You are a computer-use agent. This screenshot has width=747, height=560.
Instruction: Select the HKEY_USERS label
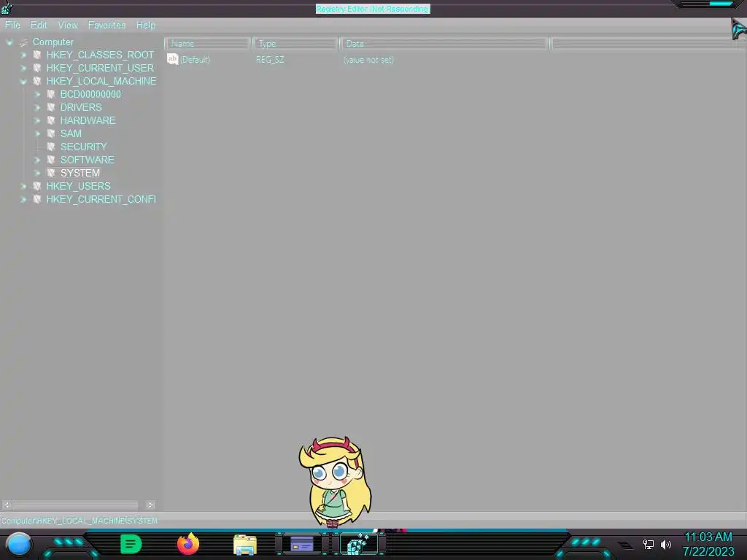pos(78,186)
